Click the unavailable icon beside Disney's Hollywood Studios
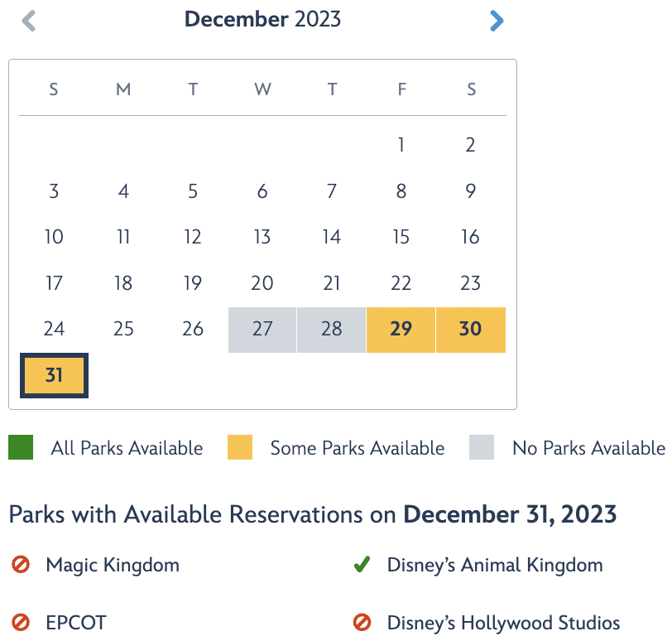672x641 pixels. (x=362, y=622)
